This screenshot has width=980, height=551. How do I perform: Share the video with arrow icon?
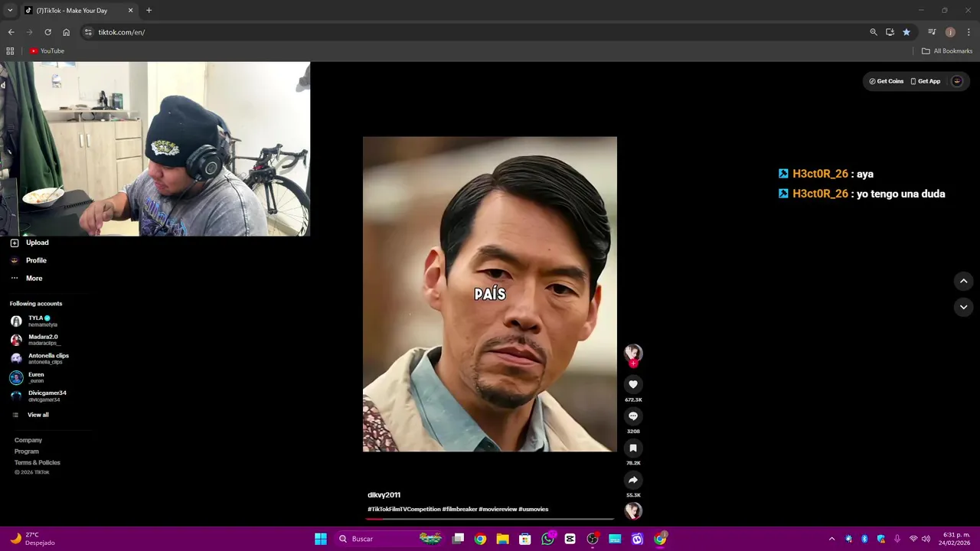point(633,480)
